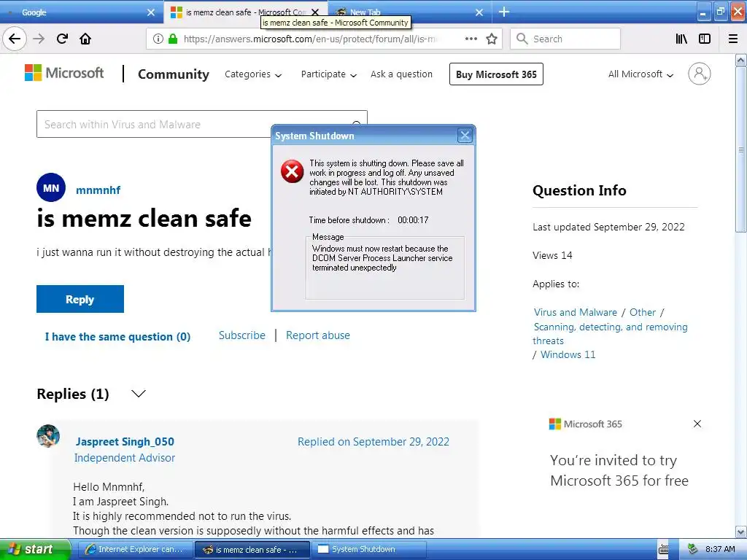Select 'is memz clean safe' taskbar item
The height and width of the screenshot is (560, 747).
click(x=252, y=549)
